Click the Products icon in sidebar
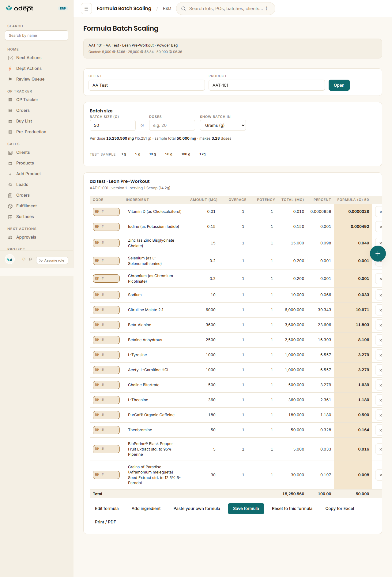392x577 pixels. (x=10, y=163)
